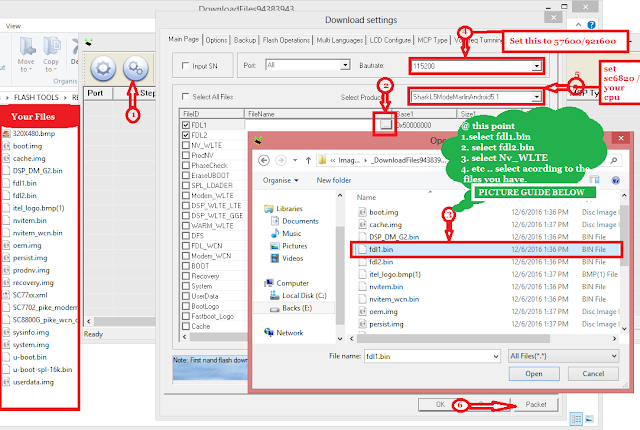Select boot.img in Open dialog list
The width and height of the screenshot is (640, 430).
click(x=378, y=212)
